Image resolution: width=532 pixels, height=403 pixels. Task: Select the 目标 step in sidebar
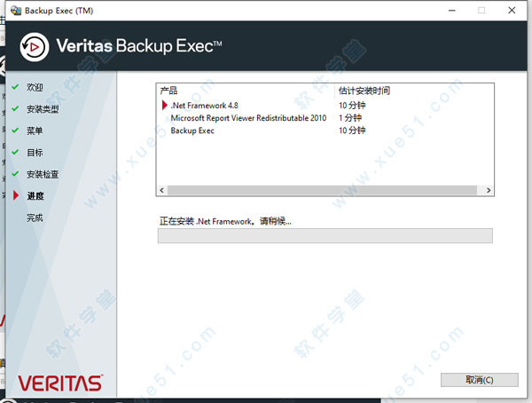point(35,153)
